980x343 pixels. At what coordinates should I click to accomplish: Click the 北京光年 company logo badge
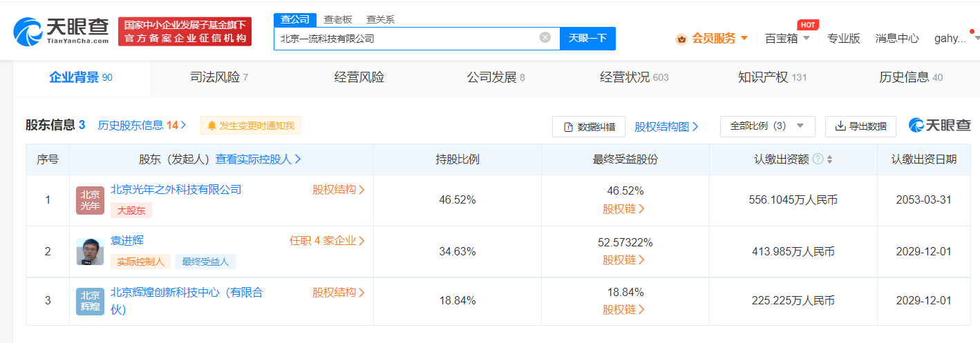[x=90, y=200]
